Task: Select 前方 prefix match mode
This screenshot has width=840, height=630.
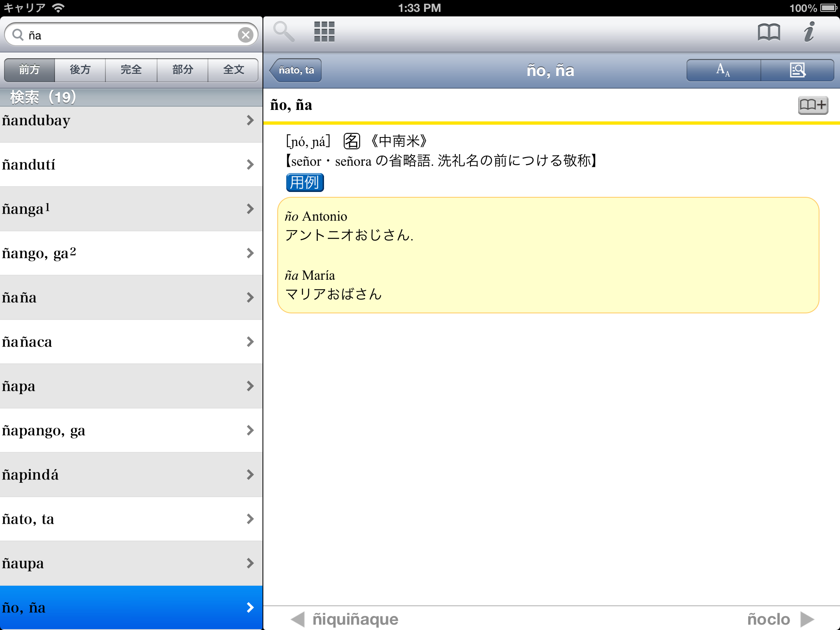Action: [x=30, y=70]
